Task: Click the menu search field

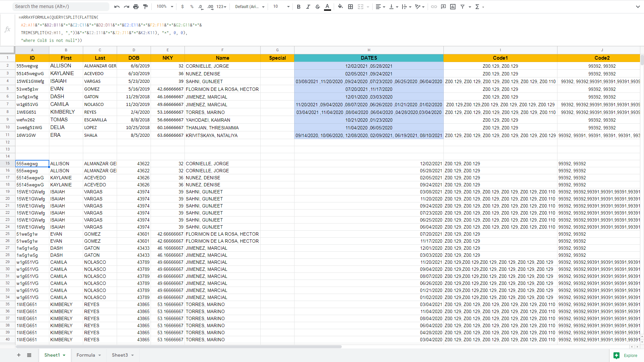Action: [x=61, y=6]
